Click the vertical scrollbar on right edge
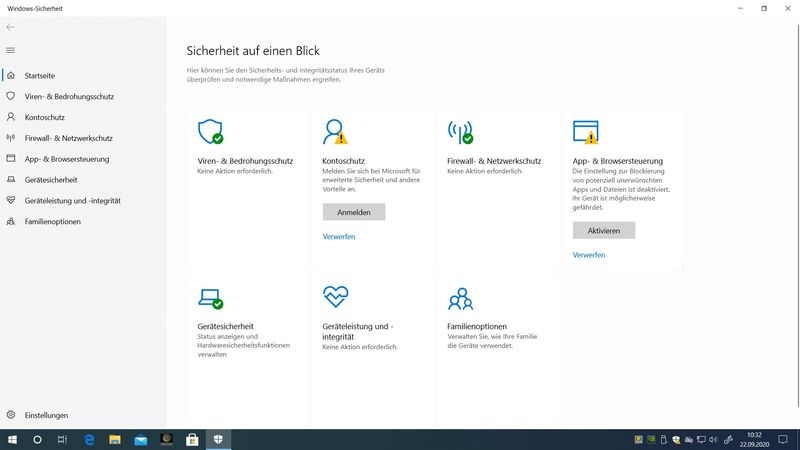800x450 pixels. point(798,217)
